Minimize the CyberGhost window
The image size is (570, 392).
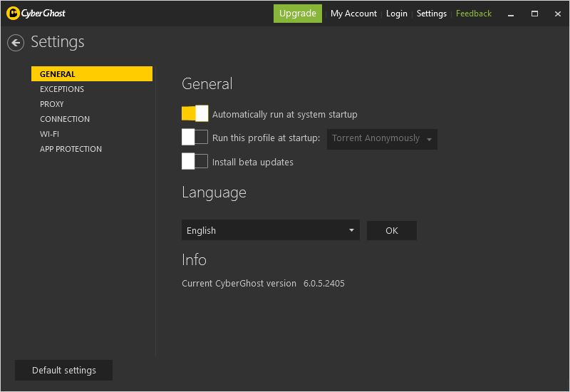pyautogui.click(x=511, y=14)
